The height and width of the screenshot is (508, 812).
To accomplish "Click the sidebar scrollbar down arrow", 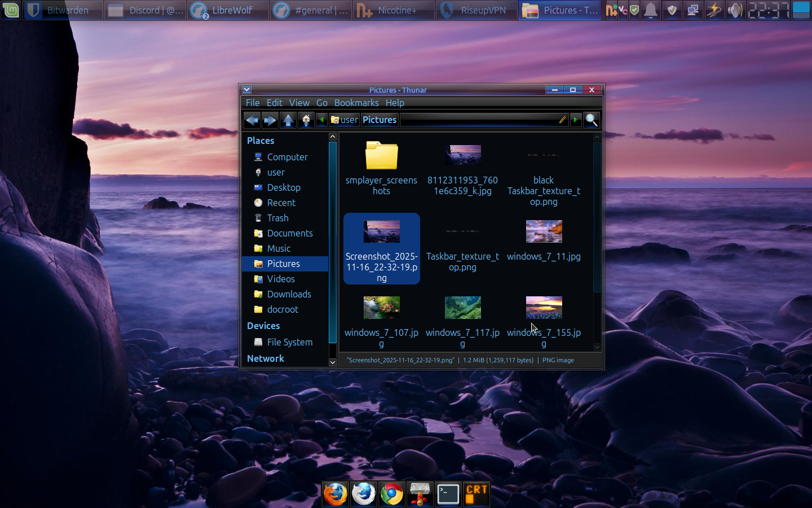I will tap(333, 362).
